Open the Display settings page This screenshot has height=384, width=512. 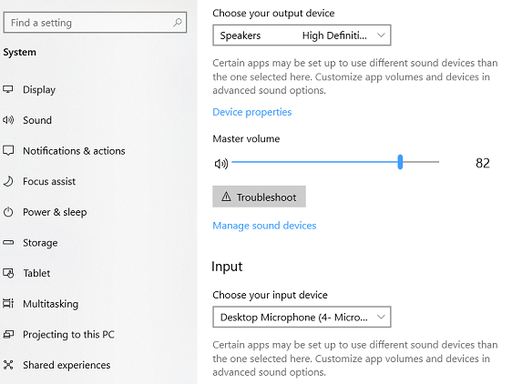click(39, 90)
